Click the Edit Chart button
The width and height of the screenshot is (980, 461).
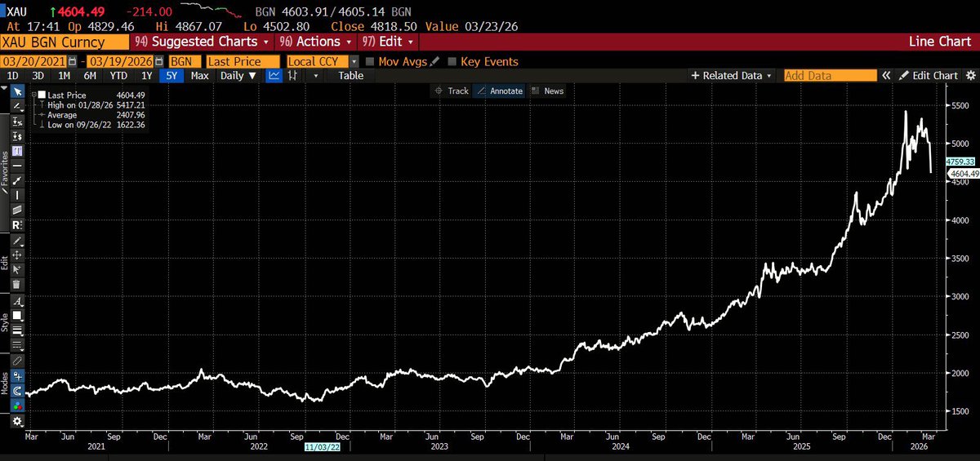929,75
